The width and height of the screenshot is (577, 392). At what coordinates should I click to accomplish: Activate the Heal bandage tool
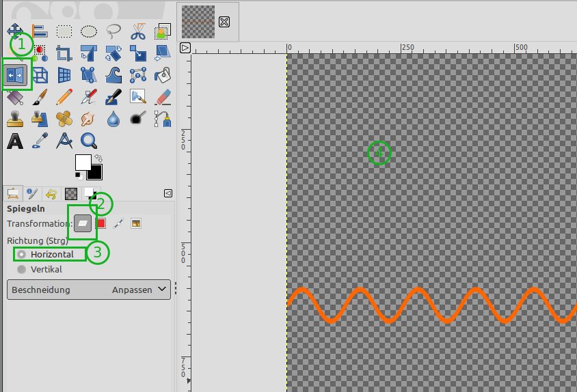[x=64, y=119]
